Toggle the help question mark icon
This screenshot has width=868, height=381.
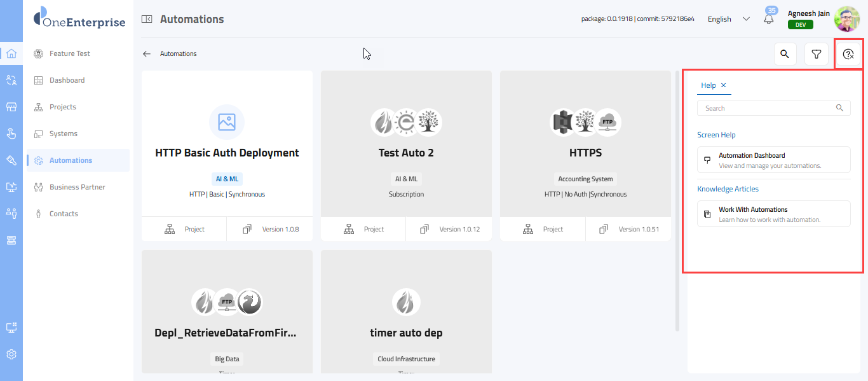coord(848,54)
